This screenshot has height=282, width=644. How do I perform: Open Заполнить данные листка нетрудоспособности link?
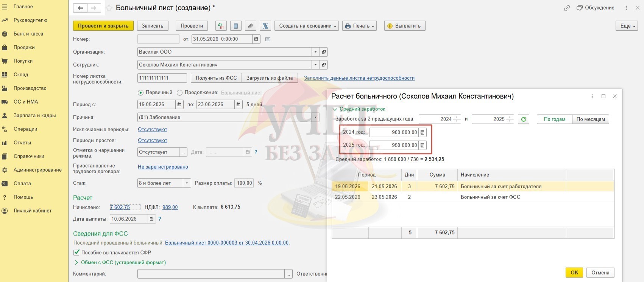tap(359, 78)
